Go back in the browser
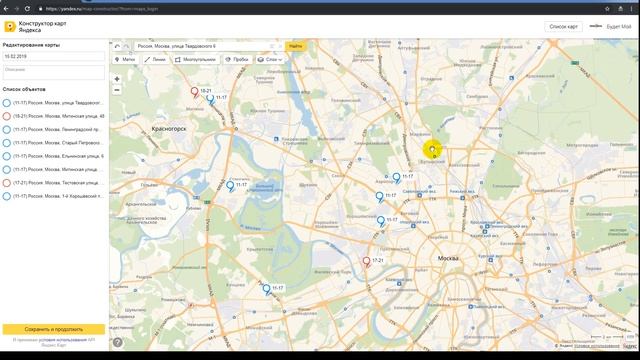Screen dimensions: 640x360 point(6,9)
